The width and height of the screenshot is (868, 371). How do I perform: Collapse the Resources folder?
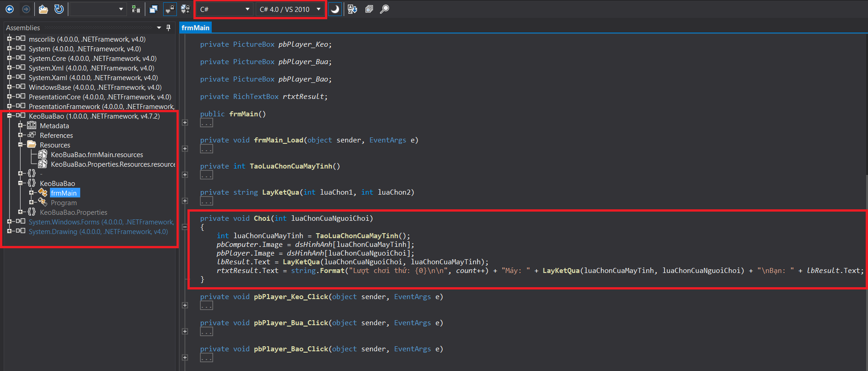(20, 145)
